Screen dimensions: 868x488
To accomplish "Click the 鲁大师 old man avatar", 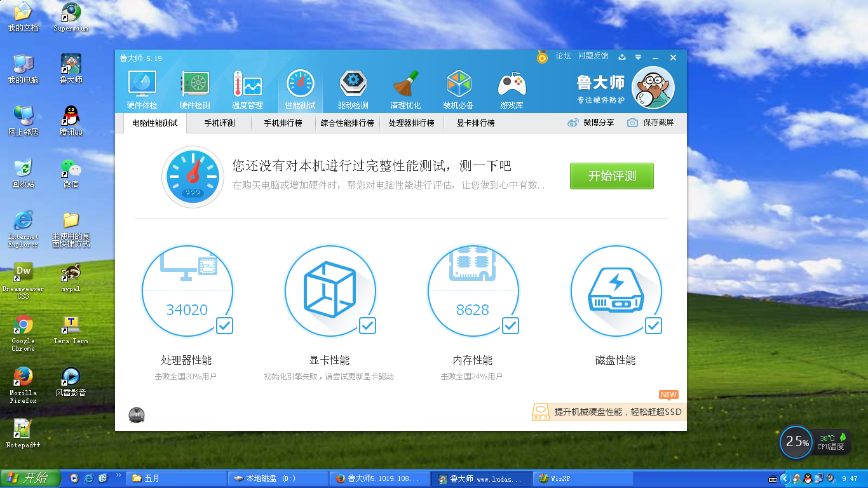I will (653, 88).
